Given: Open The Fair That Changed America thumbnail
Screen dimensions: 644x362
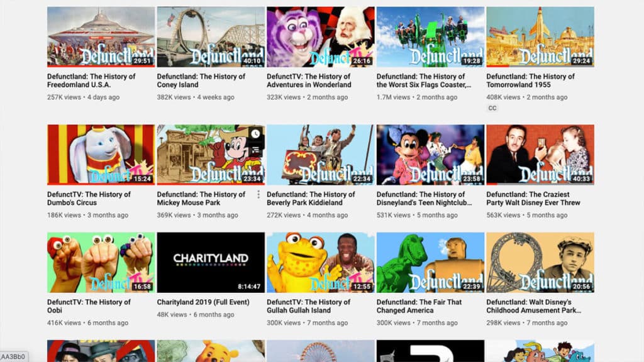Looking at the screenshot, I should click(x=430, y=262).
